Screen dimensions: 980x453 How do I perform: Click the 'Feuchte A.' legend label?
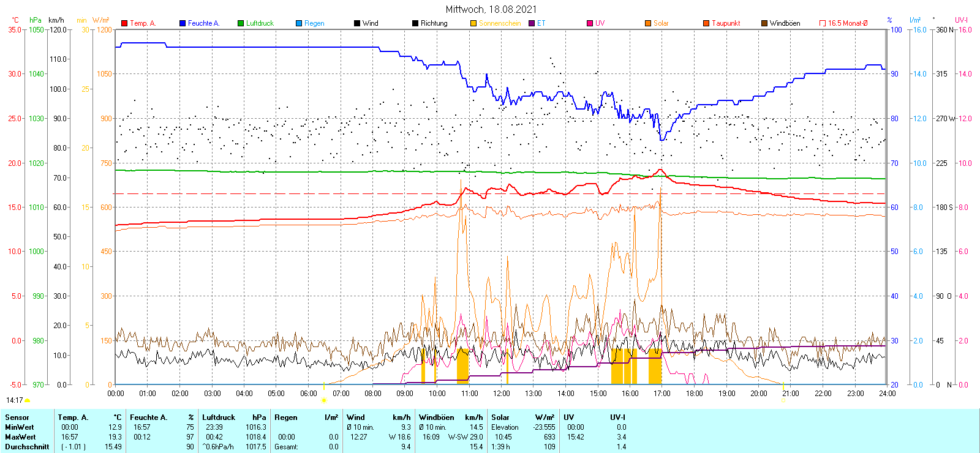[x=203, y=23]
